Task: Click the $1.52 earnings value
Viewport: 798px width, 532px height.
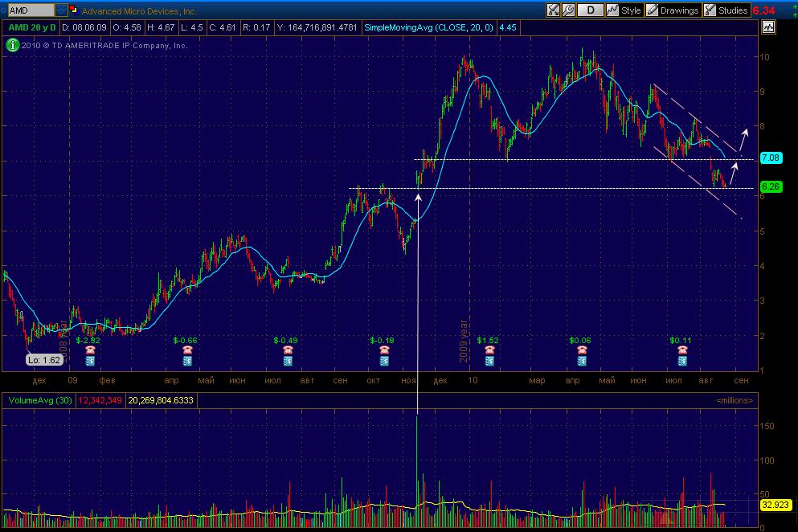Action: pos(488,340)
